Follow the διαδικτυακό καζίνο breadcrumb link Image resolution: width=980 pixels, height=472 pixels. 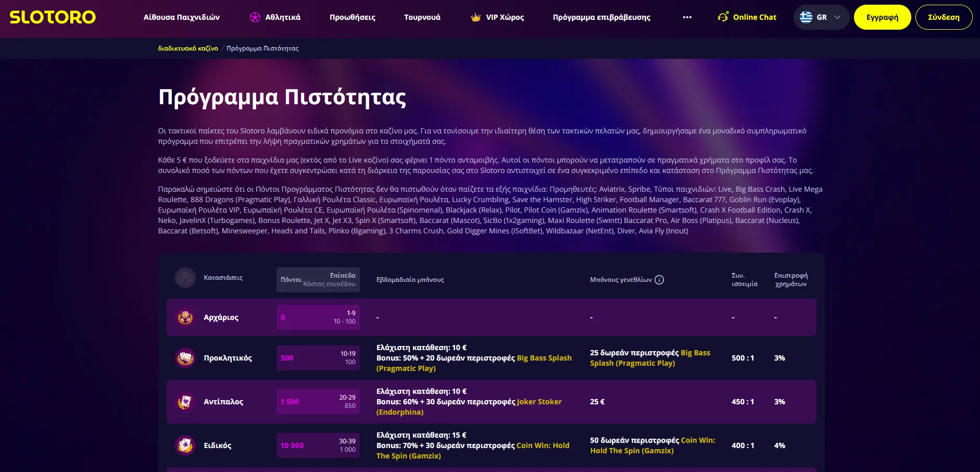(188, 48)
